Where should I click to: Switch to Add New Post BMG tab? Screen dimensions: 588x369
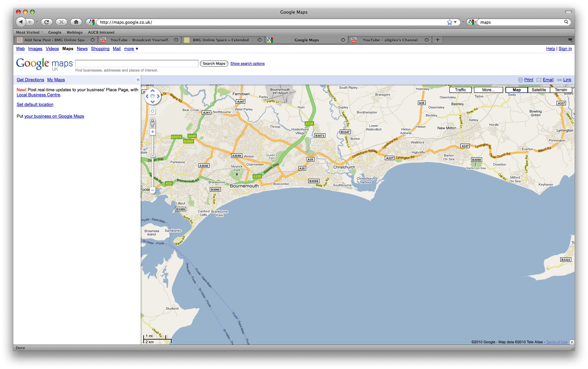55,40
